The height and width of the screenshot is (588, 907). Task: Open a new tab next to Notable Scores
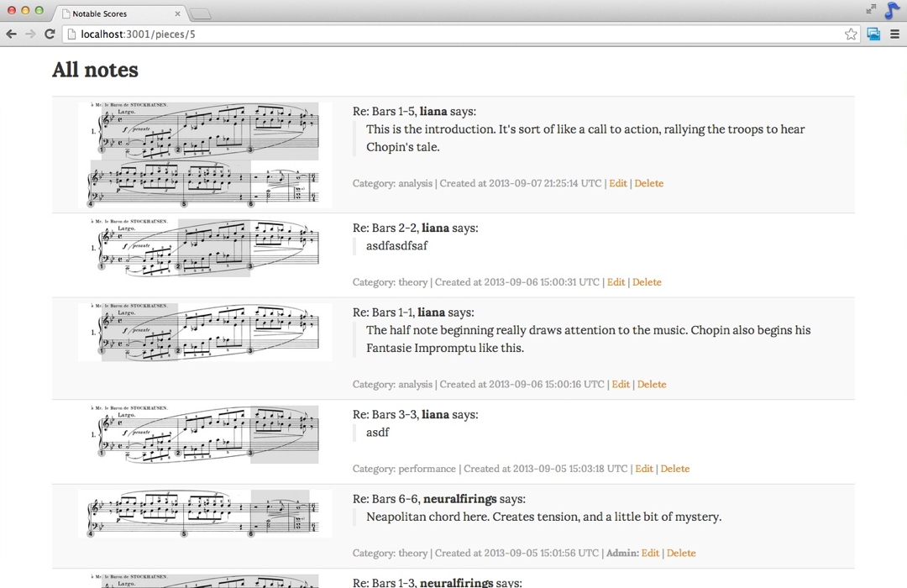click(201, 13)
